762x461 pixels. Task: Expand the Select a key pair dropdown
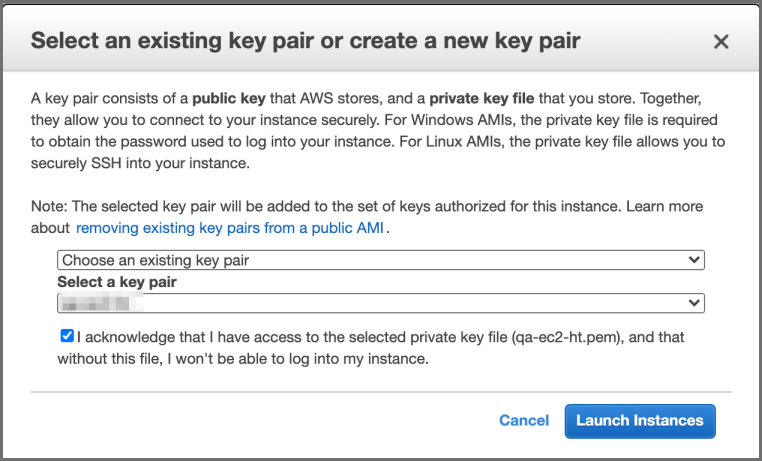pos(380,303)
